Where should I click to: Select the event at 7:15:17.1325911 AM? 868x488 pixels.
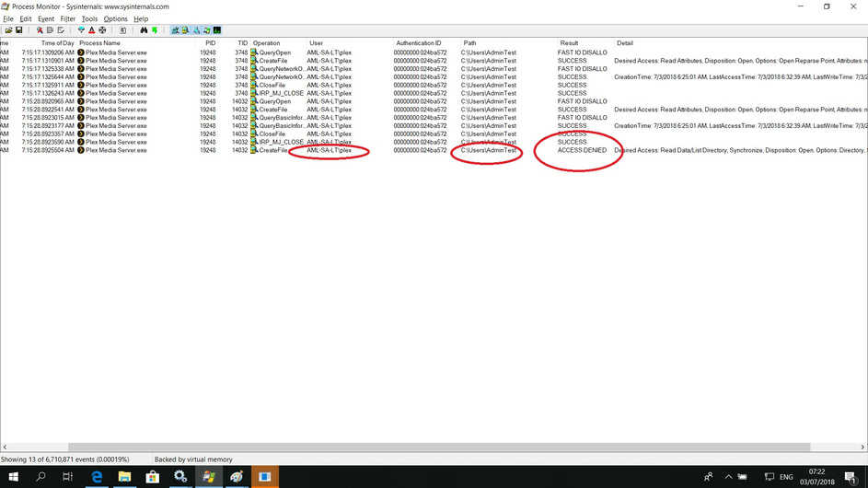[434, 86]
